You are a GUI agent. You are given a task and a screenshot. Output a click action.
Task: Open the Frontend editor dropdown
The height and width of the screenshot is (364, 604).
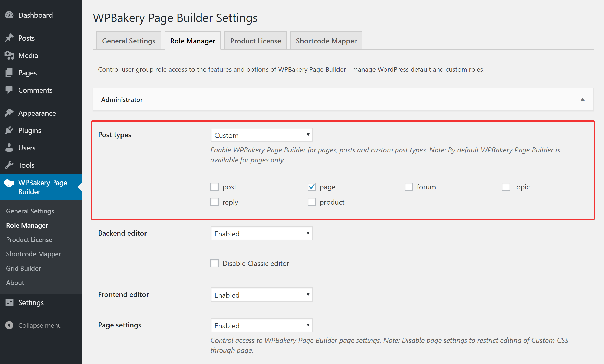[262, 295]
